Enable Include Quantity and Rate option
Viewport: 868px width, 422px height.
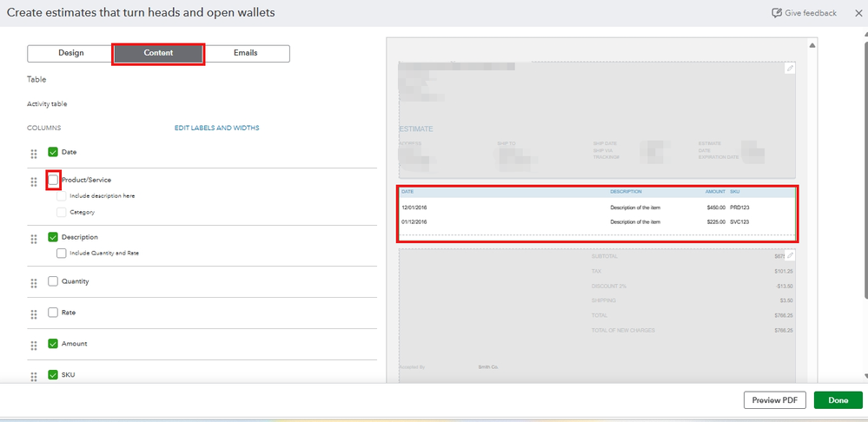point(62,253)
